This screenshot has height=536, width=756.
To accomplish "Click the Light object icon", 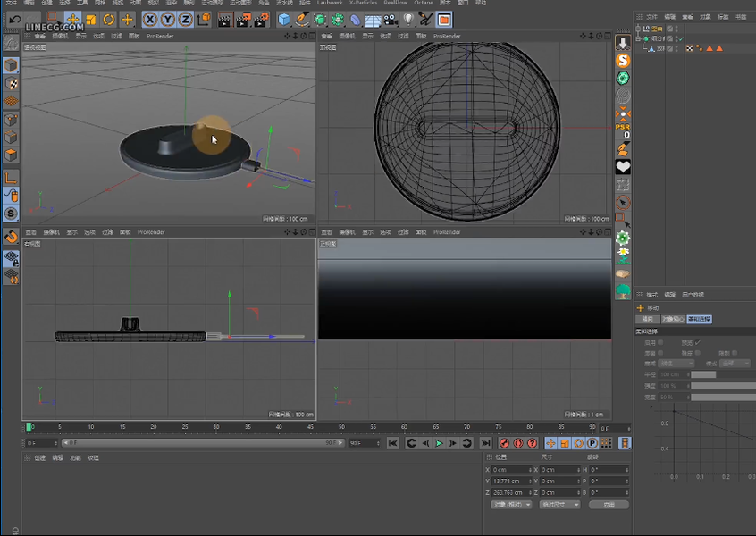I will [408, 19].
